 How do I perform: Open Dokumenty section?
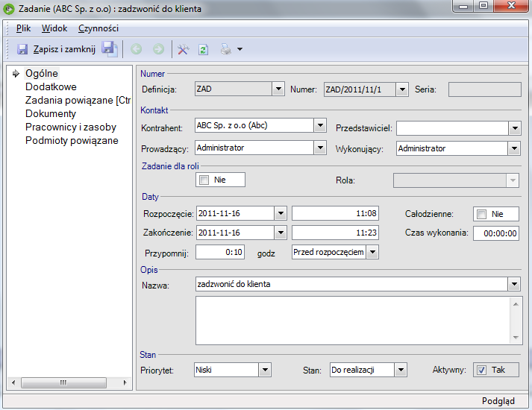51,113
